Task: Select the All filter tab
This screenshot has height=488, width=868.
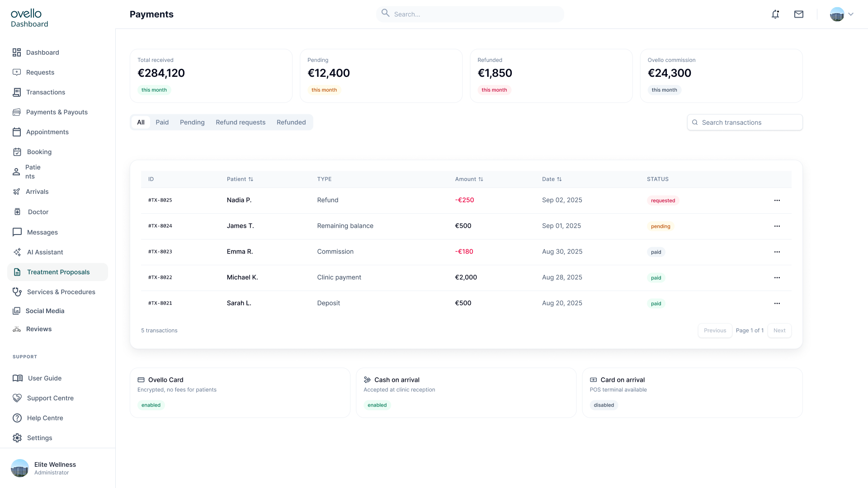Action: coord(141,122)
